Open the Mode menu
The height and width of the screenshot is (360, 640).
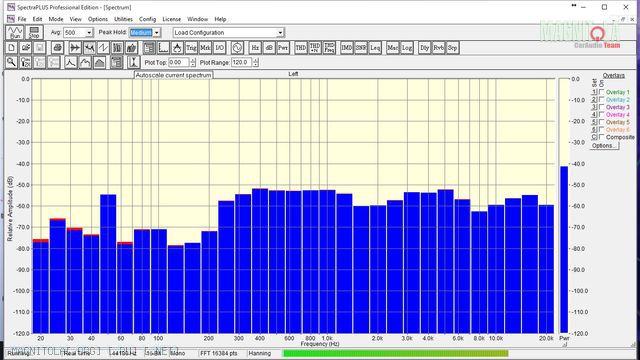pos(56,19)
